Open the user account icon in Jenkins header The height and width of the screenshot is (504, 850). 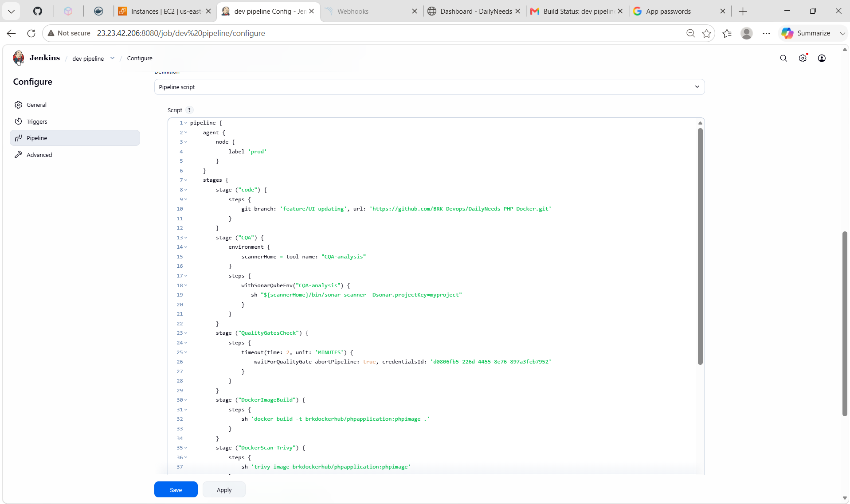tap(822, 59)
